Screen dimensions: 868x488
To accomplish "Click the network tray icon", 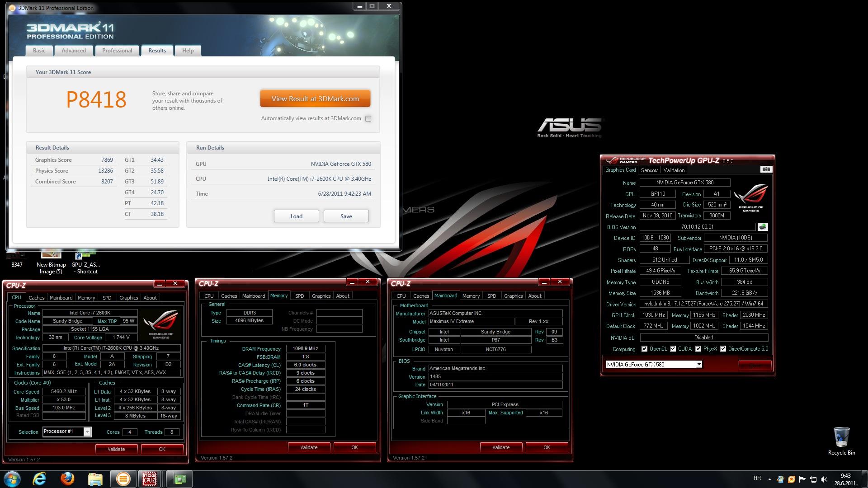I will pos(813,479).
